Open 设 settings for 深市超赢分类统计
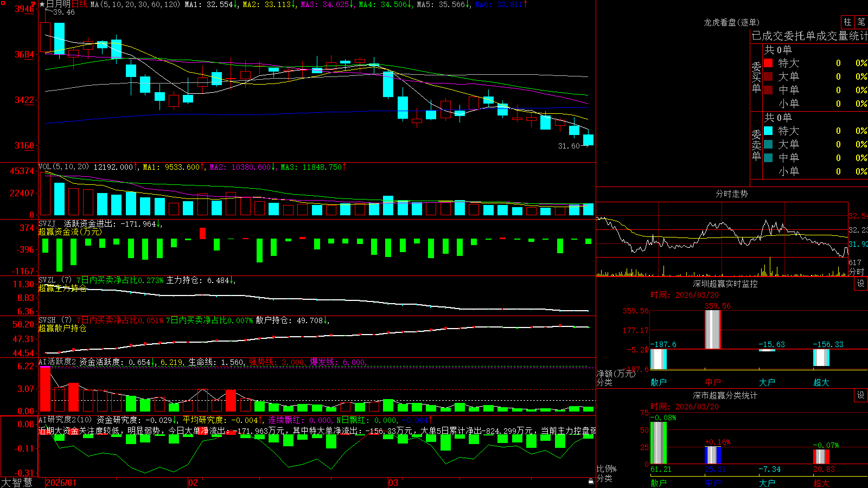The width and height of the screenshot is (868, 488). tap(861, 395)
